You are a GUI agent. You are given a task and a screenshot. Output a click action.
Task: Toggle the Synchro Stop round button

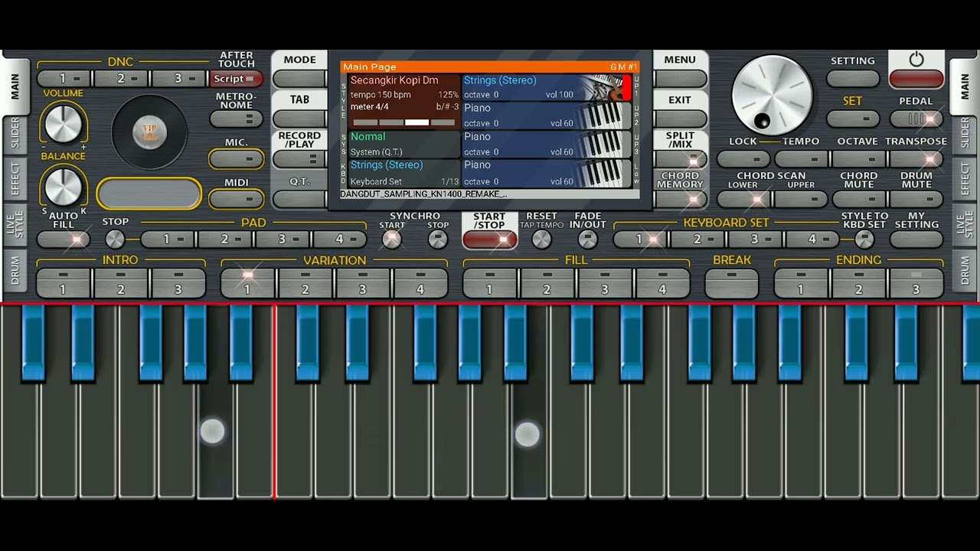coord(437,239)
